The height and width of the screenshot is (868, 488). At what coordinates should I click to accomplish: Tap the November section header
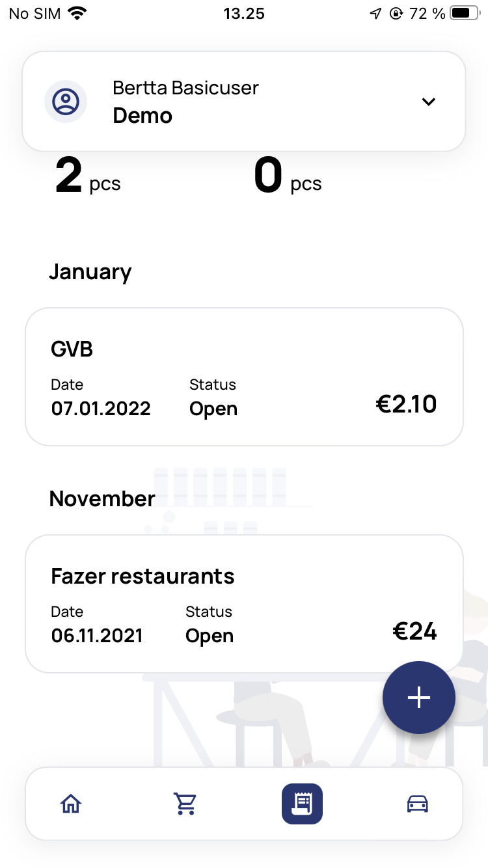102,499
